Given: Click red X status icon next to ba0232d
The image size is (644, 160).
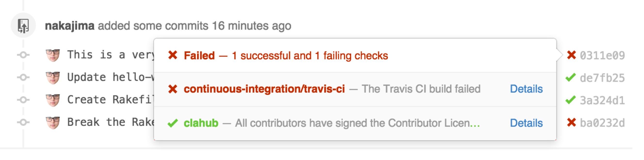Looking at the screenshot, I should tap(571, 123).
